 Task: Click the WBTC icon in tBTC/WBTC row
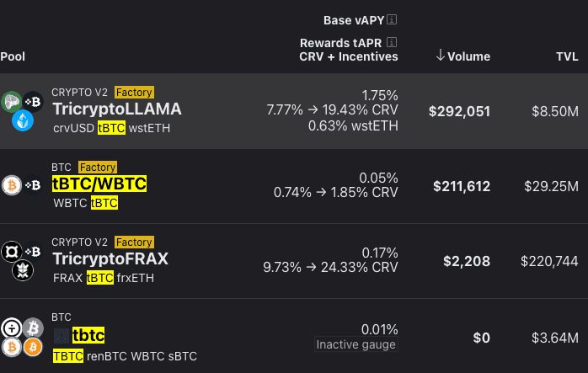point(12,185)
